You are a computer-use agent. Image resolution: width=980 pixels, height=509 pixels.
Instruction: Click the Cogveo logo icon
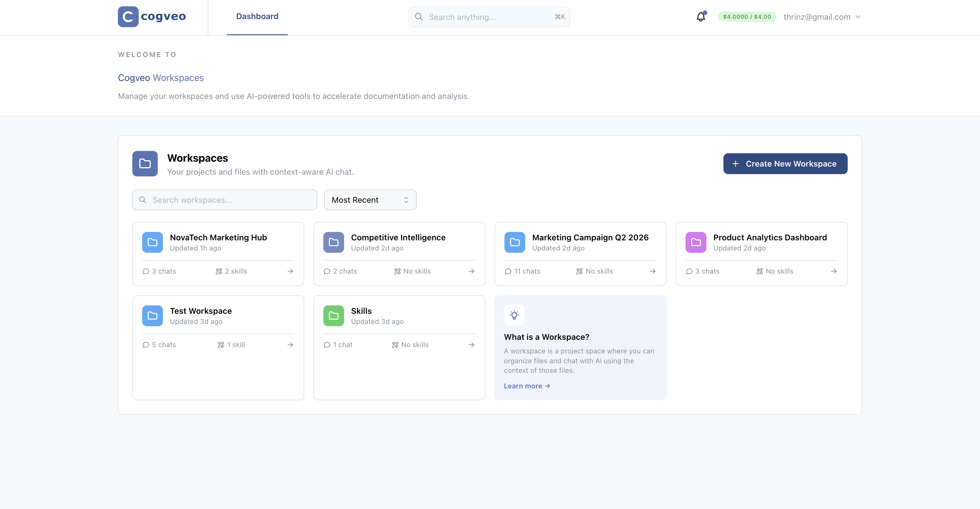[128, 16]
